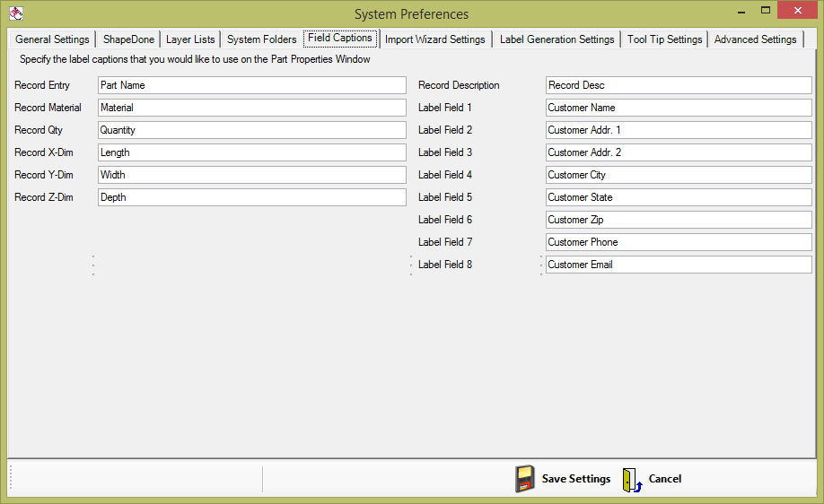Click the 'Specify the label captions' instruction text

click(195, 59)
